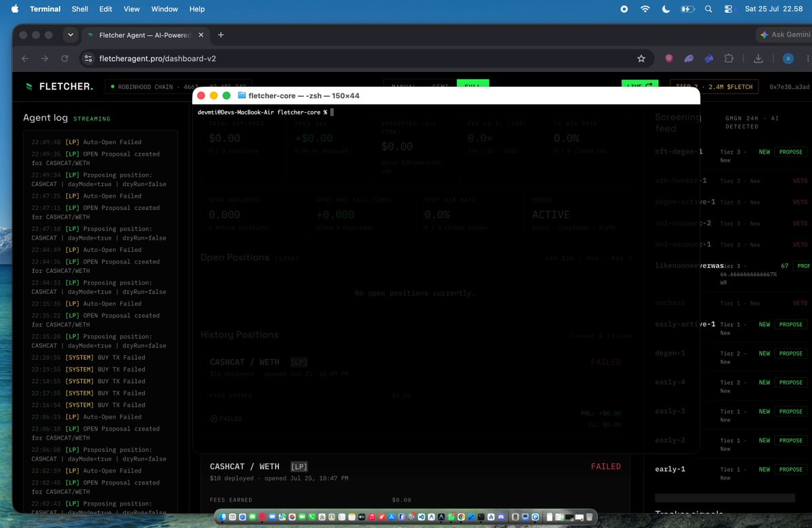Open Spotlight search in menu bar
This screenshot has height=528, width=812.
pos(708,9)
